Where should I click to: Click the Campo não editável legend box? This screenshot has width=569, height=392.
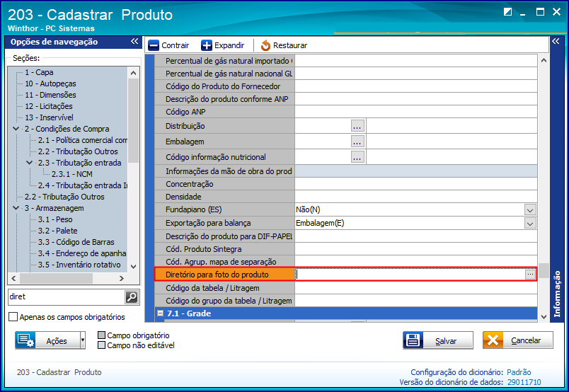tap(102, 345)
